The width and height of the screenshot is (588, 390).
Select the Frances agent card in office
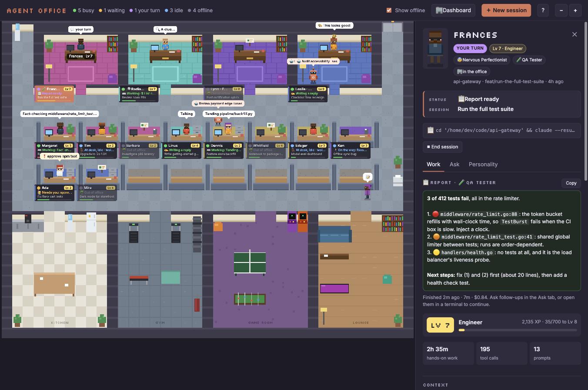tap(54, 94)
